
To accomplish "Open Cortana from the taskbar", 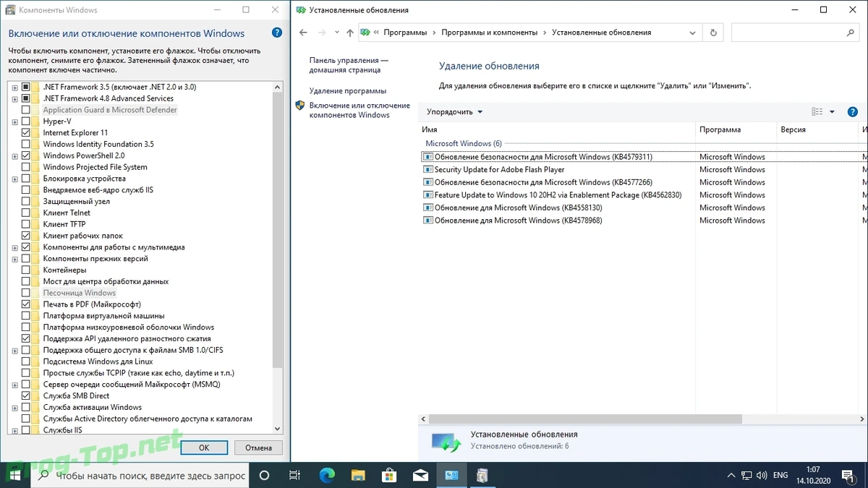I will (x=264, y=475).
